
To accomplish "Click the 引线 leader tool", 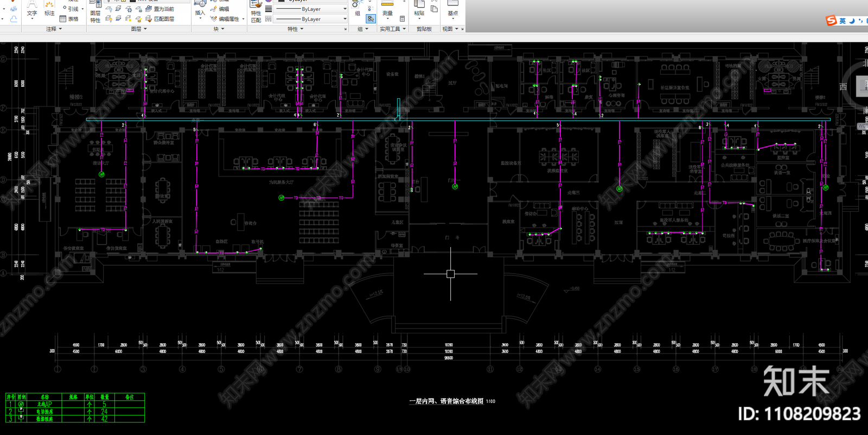I will (72, 9).
